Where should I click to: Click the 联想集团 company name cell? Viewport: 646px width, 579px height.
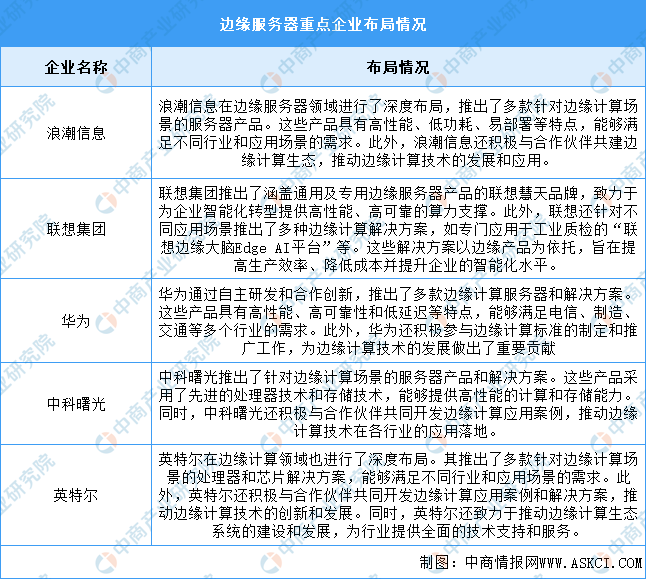coord(76,229)
